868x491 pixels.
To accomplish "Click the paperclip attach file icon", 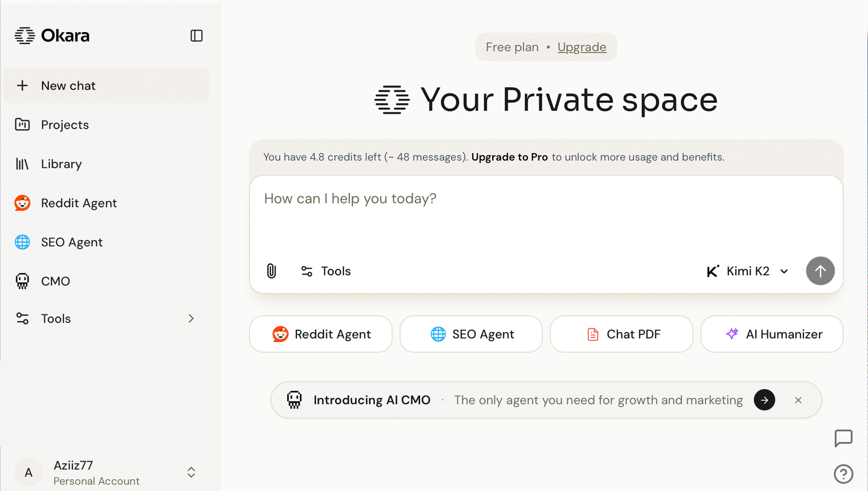I will [x=271, y=271].
